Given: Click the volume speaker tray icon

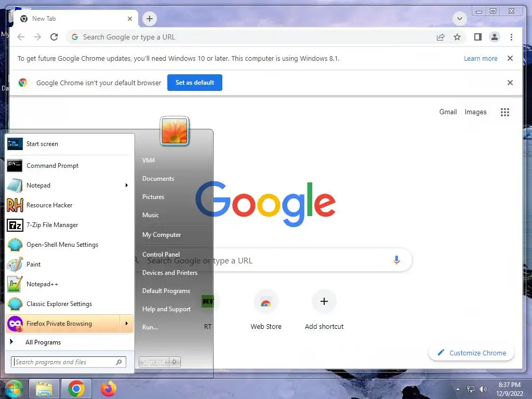Looking at the screenshot, I should pyautogui.click(x=483, y=389).
